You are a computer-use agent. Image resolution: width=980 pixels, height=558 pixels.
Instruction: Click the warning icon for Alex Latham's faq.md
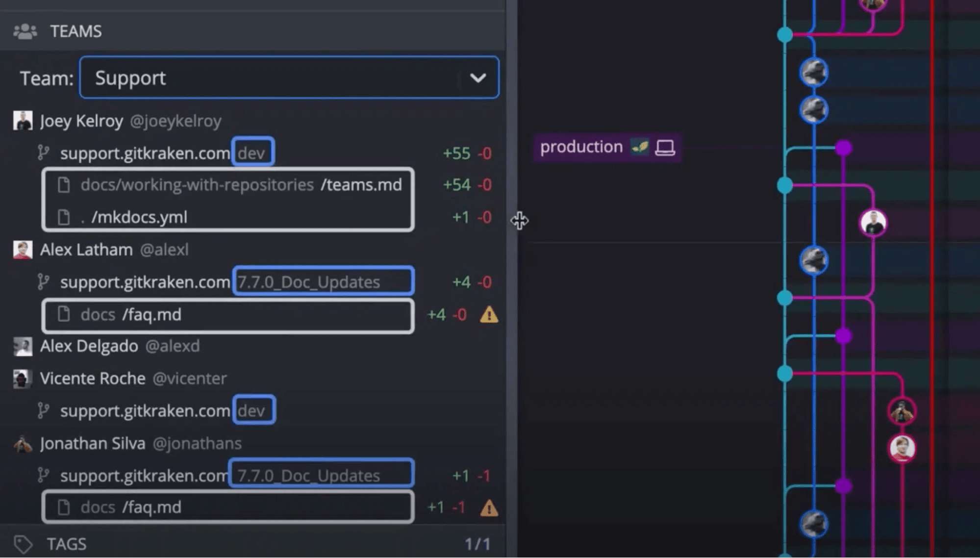click(489, 315)
